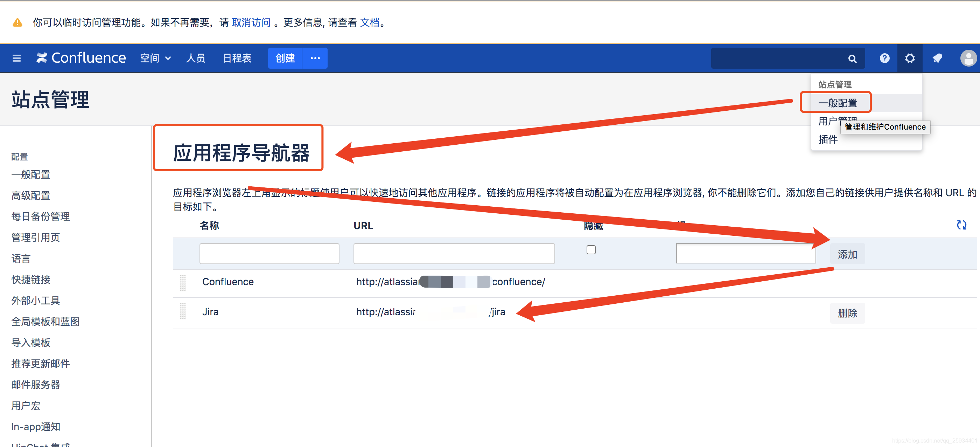Screen dimensions: 980x447
Task: Open the settings gear menu
Action: tap(910, 58)
